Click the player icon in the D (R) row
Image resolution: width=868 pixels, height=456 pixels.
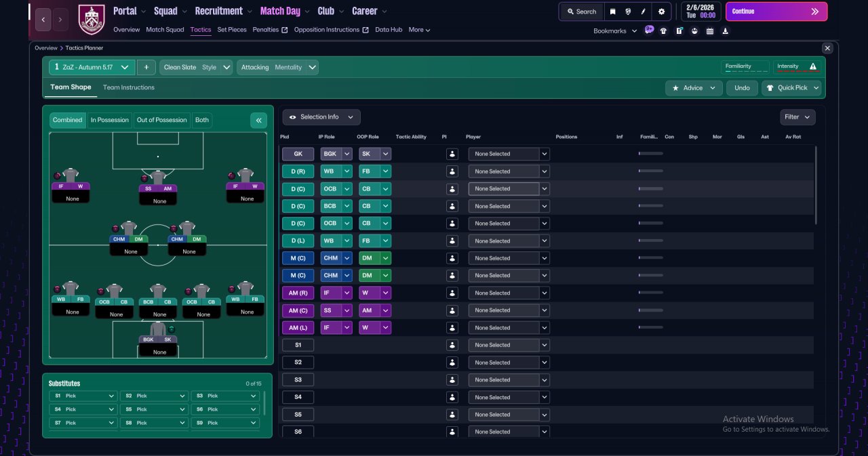(x=452, y=171)
